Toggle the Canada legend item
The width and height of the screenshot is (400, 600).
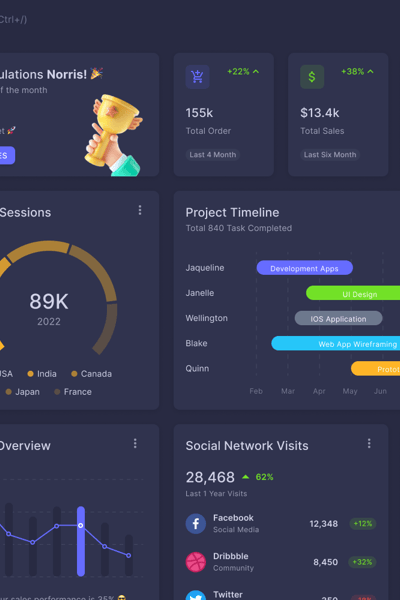coord(91,374)
